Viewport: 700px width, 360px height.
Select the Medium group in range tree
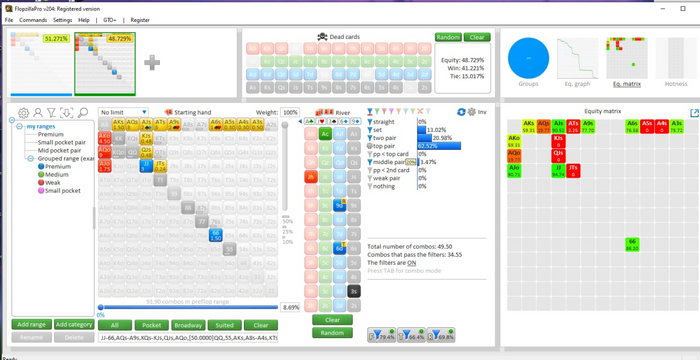pos(57,175)
